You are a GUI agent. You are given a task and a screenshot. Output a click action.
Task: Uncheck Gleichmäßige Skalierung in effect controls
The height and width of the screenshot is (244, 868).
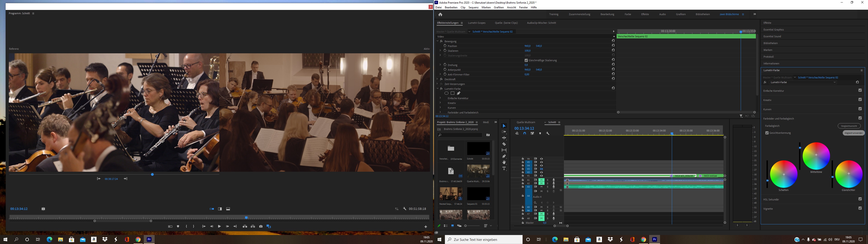526,60
